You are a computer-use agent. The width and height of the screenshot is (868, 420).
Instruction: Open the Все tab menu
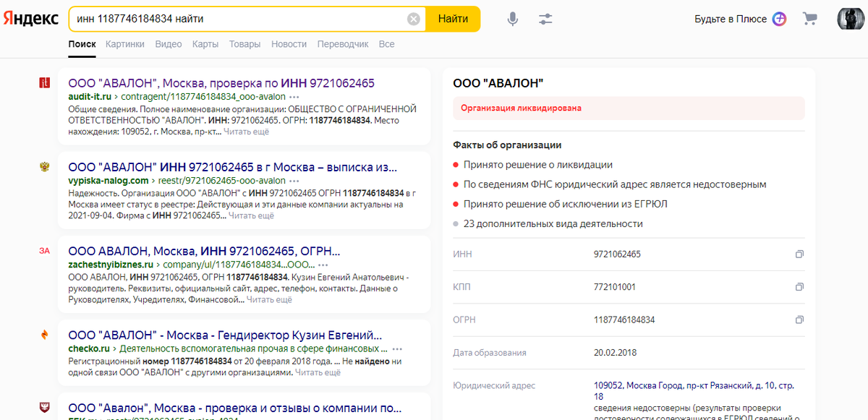tap(386, 44)
